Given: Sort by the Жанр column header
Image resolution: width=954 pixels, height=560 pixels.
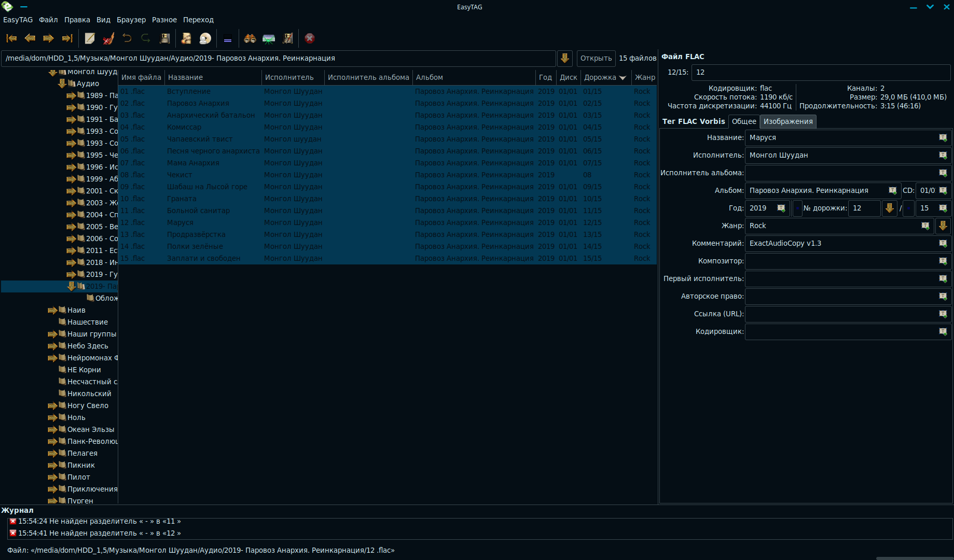Looking at the screenshot, I should click(645, 77).
